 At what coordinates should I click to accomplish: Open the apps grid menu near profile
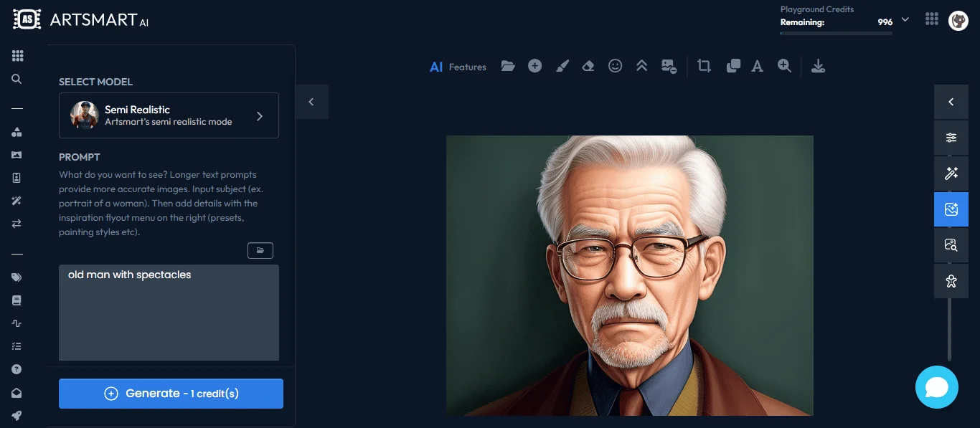point(932,19)
